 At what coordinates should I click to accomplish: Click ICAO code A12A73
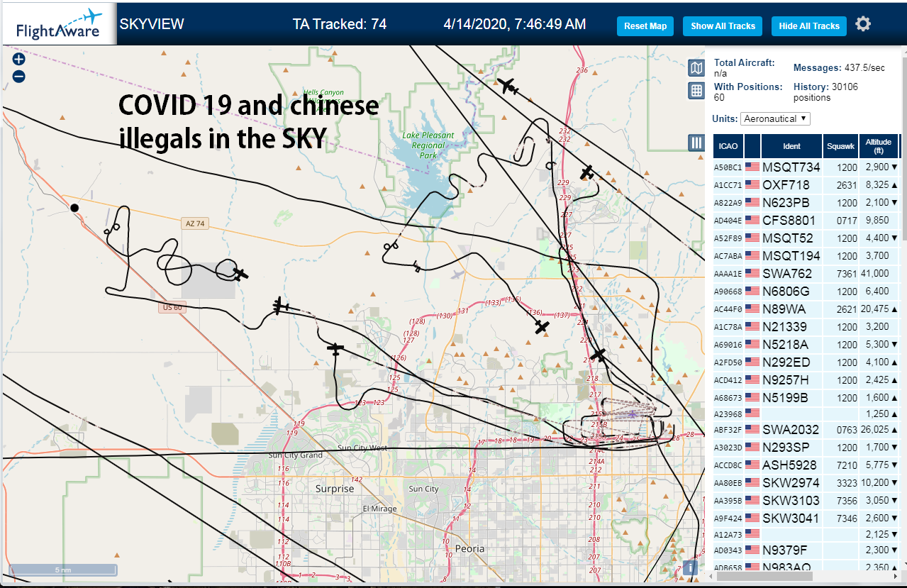pyautogui.click(x=728, y=535)
